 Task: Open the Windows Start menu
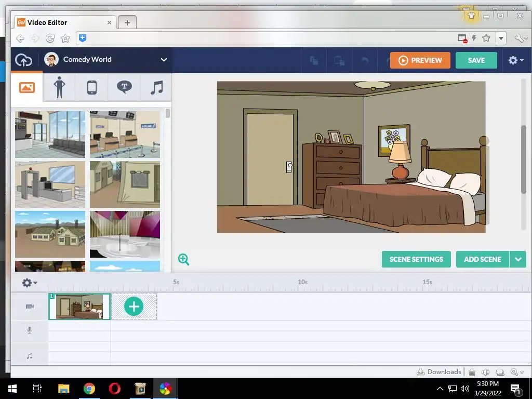point(12,389)
